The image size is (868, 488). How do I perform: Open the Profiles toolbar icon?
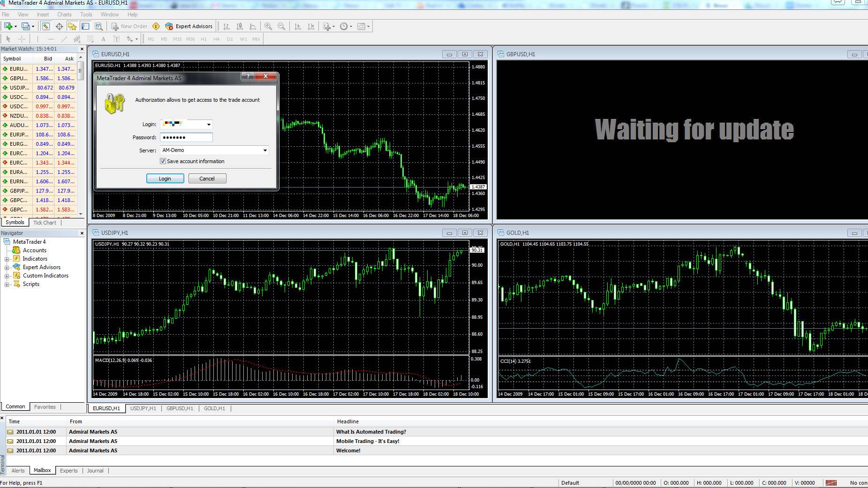pyautogui.click(x=26, y=26)
